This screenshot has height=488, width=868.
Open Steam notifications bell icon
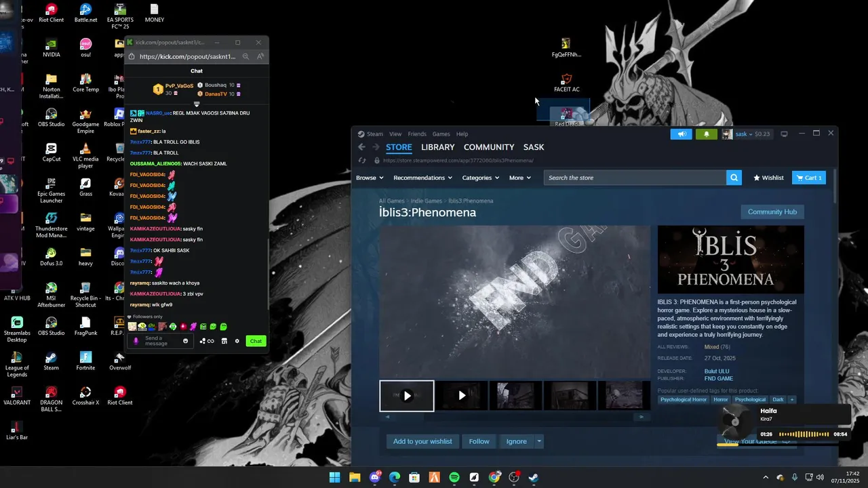(706, 134)
